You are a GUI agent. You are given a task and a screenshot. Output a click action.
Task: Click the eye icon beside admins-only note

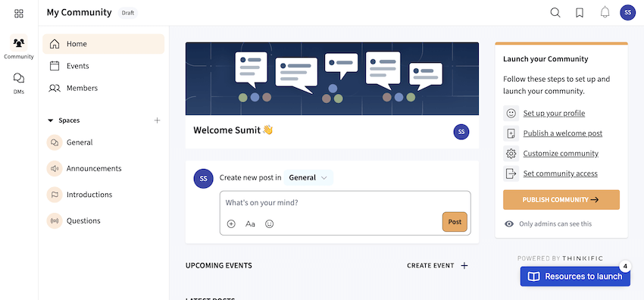509,223
